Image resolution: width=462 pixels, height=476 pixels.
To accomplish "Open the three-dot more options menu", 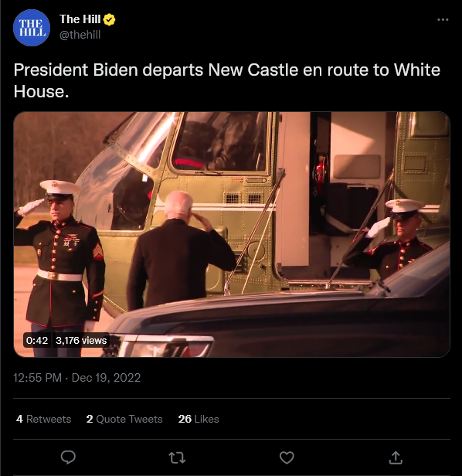I will coord(443,20).
